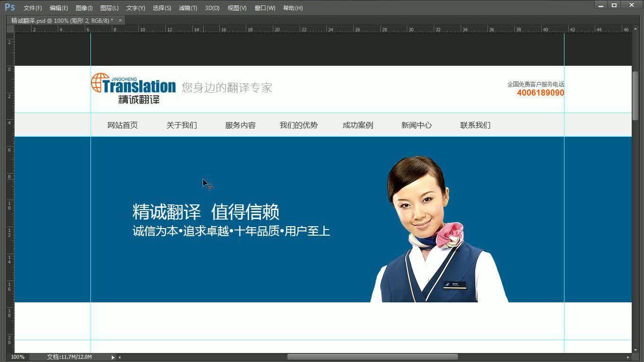Open the 视图 (View) menu

pos(236,8)
